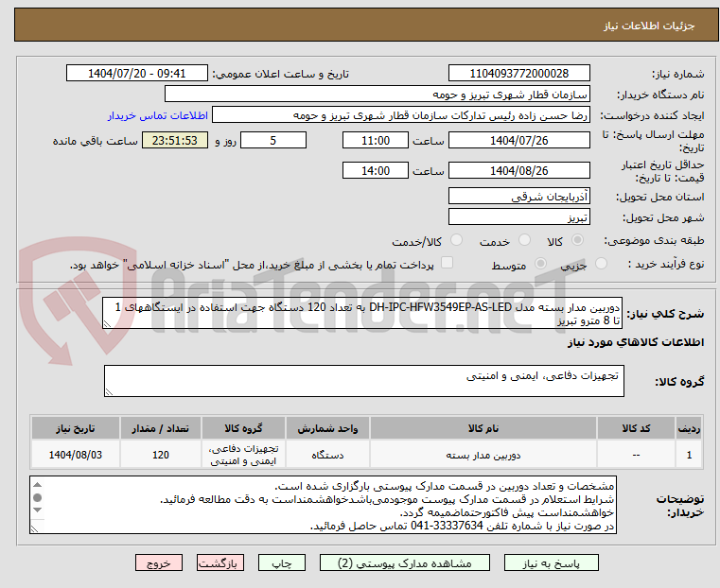
Task: Open اطلاعات تماس خریدار link
Action: coord(158,115)
